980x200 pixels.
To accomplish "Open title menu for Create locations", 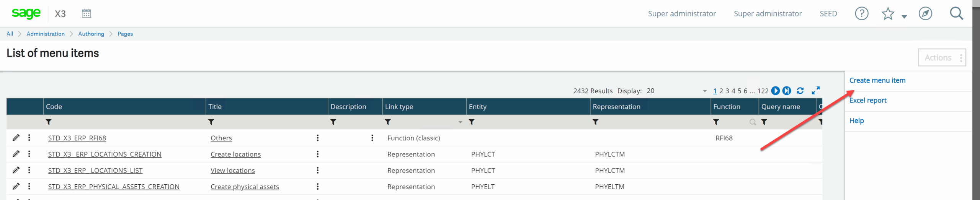I will pos(318,154).
